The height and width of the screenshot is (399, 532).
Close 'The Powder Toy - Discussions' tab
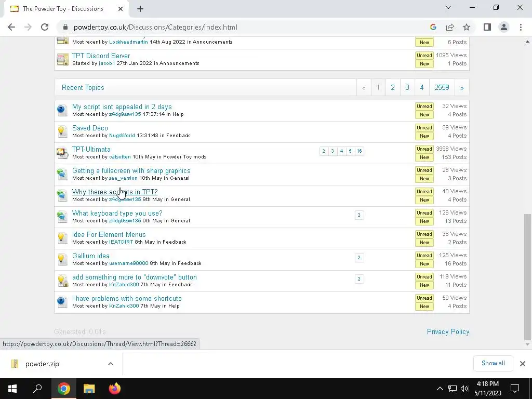click(x=121, y=9)
